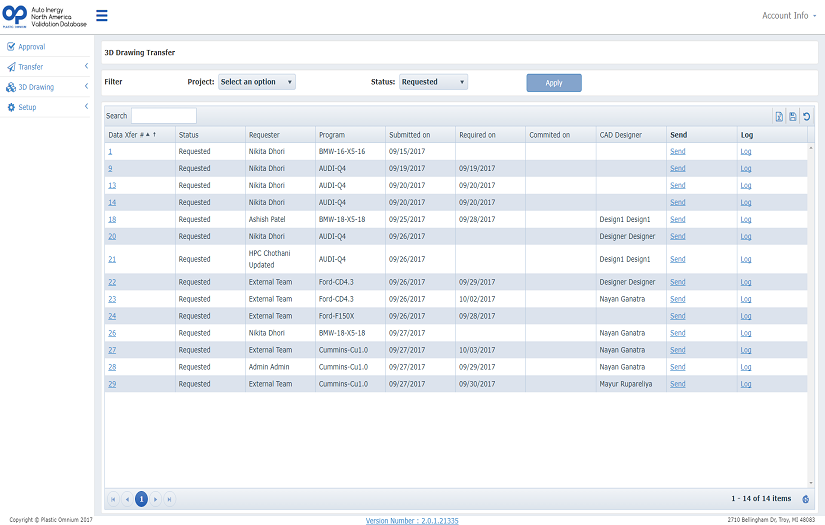Open data transfer number 23

tap(112, 299)
